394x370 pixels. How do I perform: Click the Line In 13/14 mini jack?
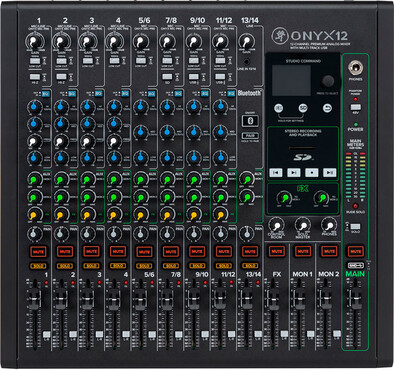pos(246,62)
